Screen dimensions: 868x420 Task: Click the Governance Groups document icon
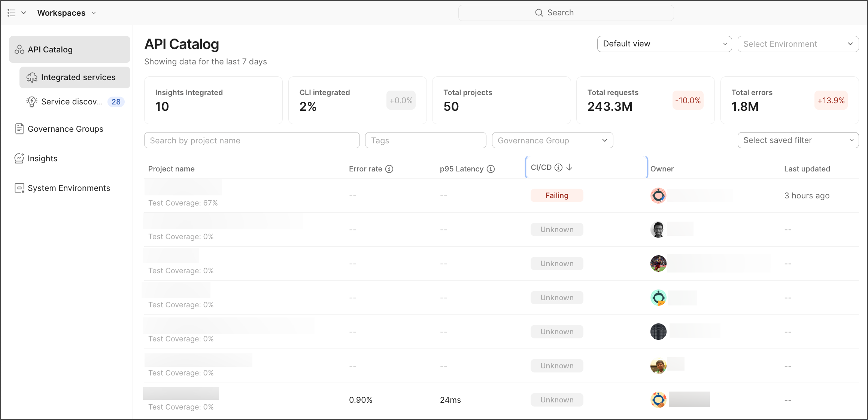[x=19, y=129]
